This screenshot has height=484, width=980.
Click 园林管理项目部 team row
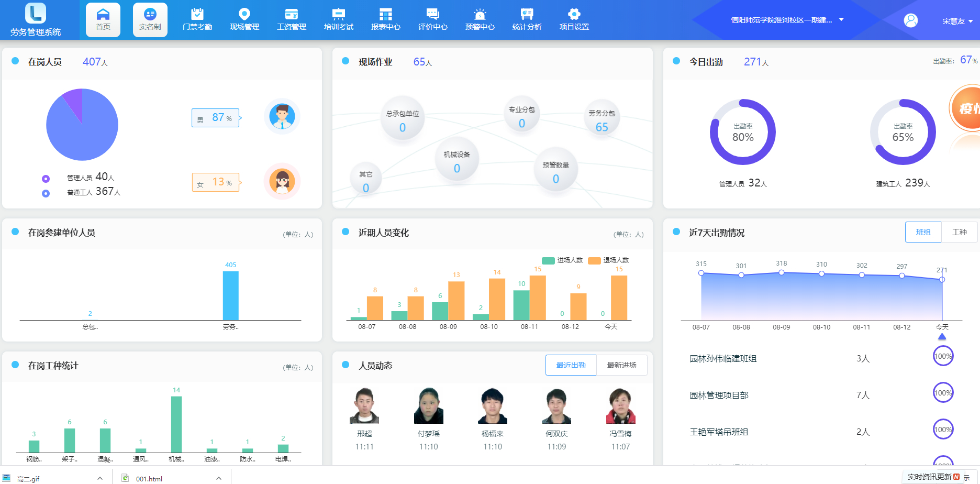pos(719,395)
